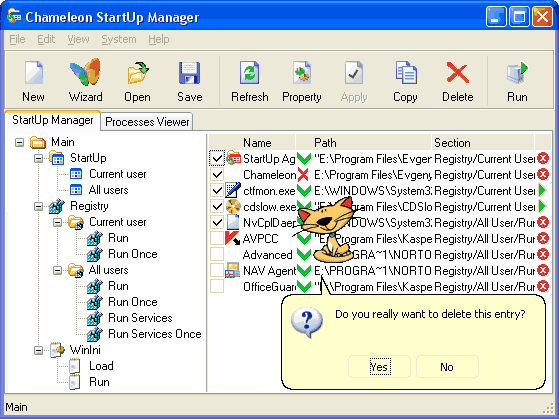
Task: Click red stop icon on NvCplDaemon row
Action: click(543, 223)
